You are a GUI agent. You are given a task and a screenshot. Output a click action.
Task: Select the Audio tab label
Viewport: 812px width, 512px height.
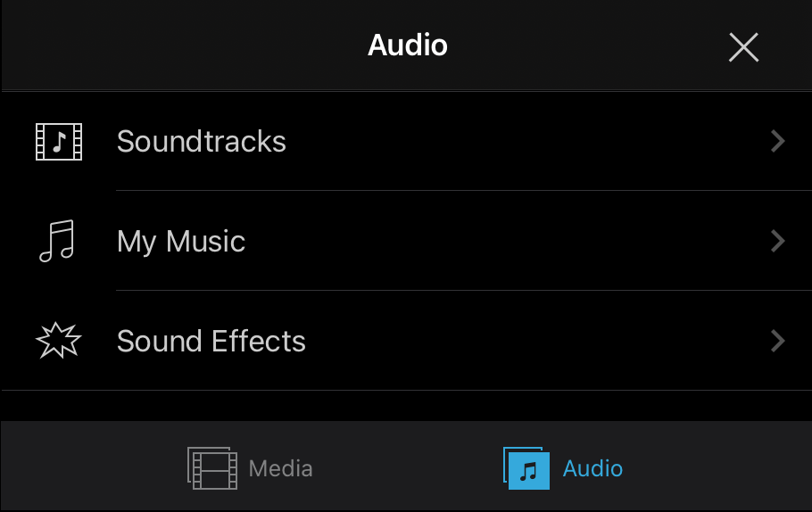[593, 468]
